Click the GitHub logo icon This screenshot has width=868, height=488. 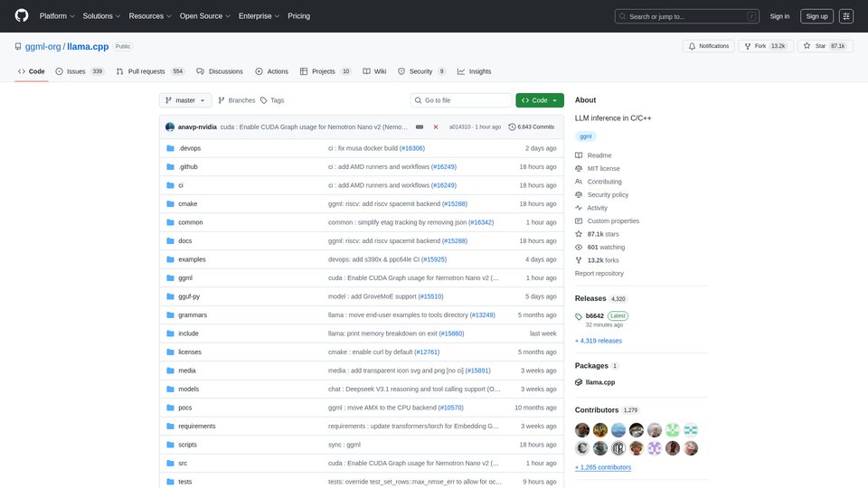point(22,16)
